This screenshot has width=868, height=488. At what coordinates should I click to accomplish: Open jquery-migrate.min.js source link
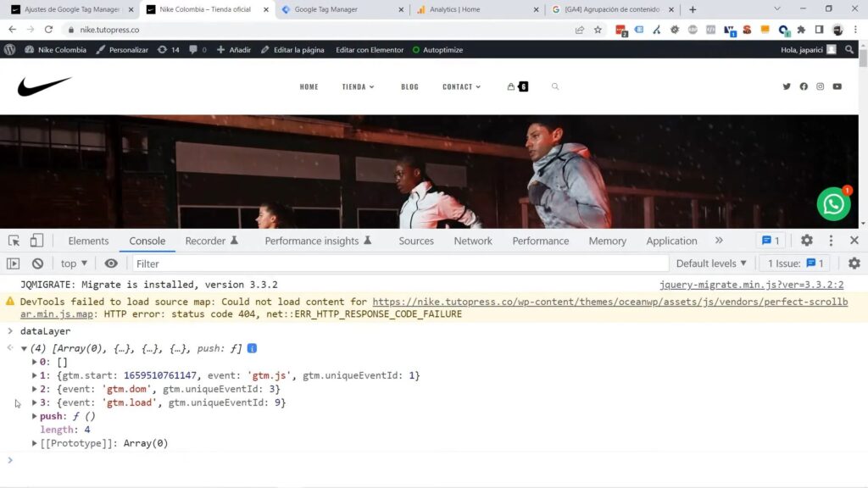point(751,285)
